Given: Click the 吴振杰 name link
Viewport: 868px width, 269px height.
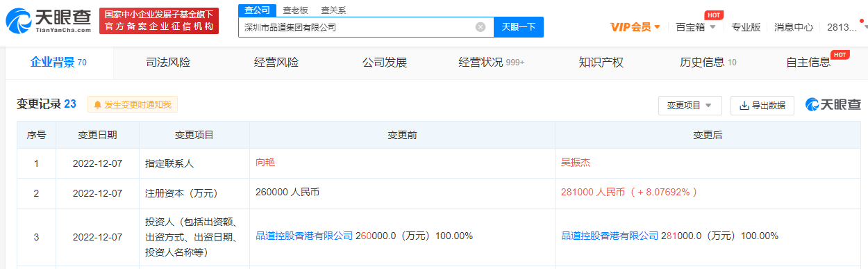Looking at the screenshot, I should click(x=576, y=163).
